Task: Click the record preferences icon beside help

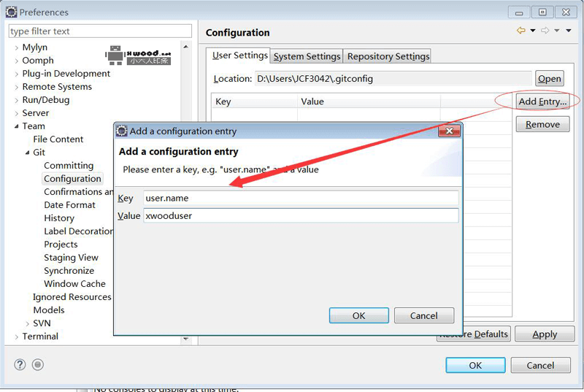Action: click(38, 364)
